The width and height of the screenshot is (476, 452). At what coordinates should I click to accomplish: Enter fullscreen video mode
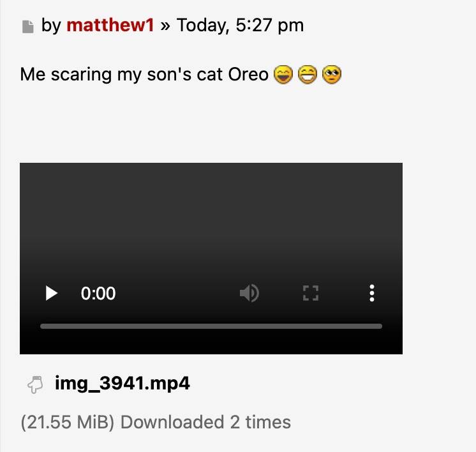(x=310, y=294)
